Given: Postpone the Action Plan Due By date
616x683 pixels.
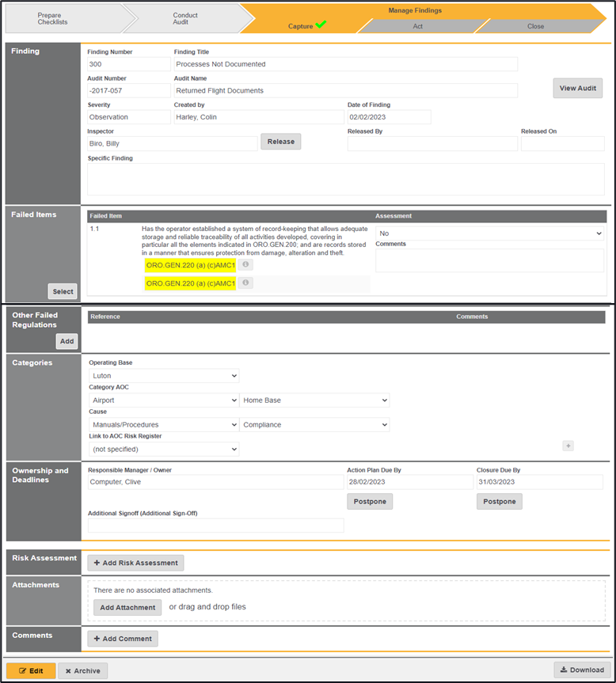Looking at the screenshot, I should click(370, 502).
